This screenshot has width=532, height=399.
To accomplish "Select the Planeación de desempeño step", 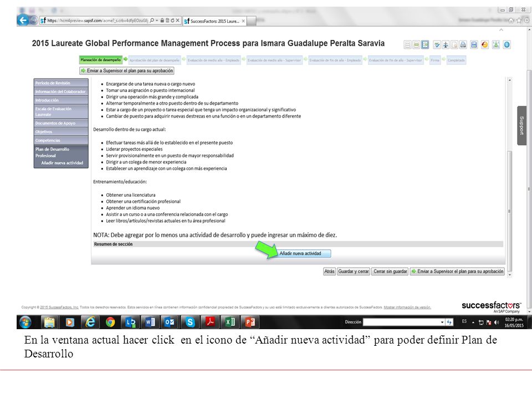I will pyautogui.click(x=101, y=60).
